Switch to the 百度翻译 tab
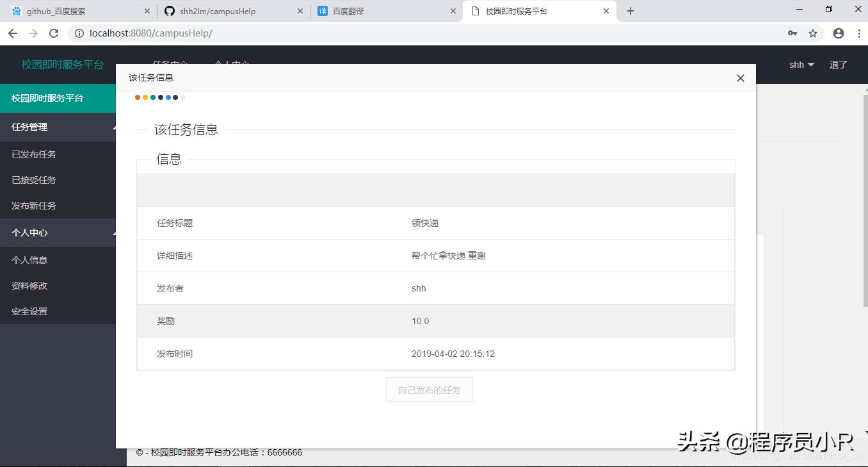The image size is (868, 467). [x=349, y=10]
